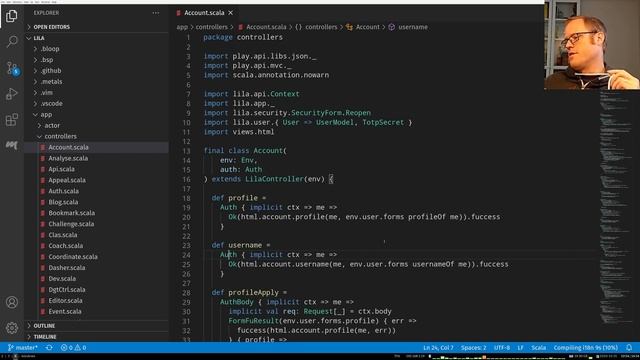Click the code text on line 13
This screenshot has width=640, height=360.
pyautogui.click(x=245, y=151)
